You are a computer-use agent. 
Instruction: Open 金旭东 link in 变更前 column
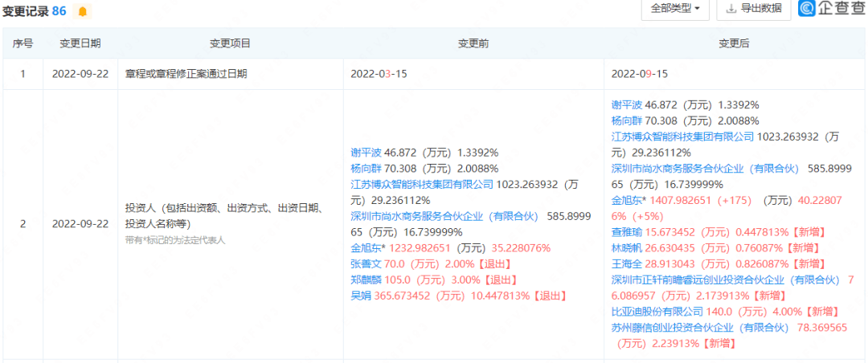(366, 248)
